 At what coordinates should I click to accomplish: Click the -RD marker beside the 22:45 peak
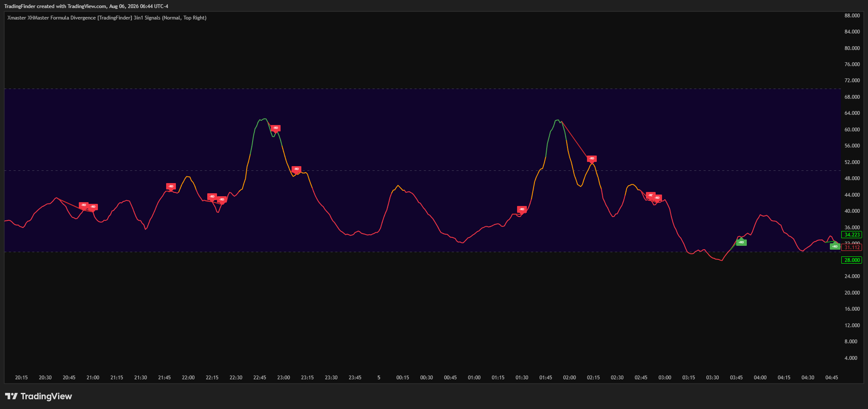pos(275,128)
